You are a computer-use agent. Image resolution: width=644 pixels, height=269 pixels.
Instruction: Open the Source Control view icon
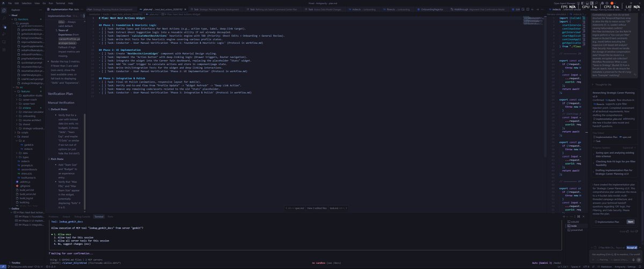pos(4,26)
